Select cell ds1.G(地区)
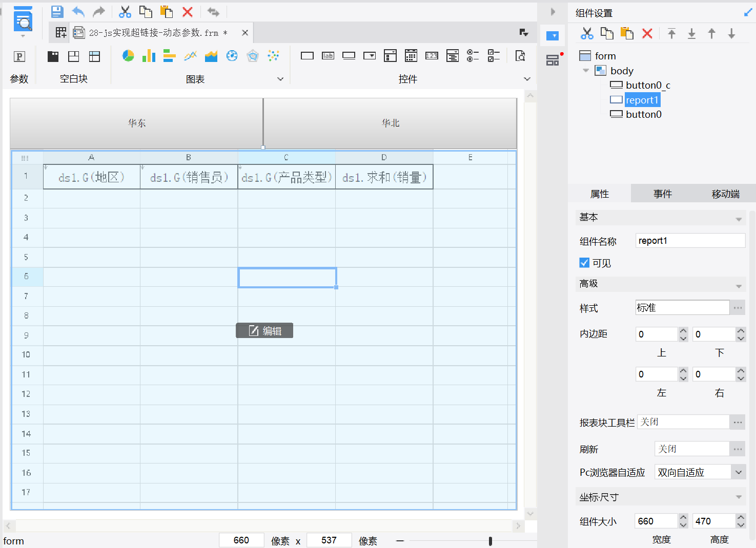This screenshot has width=756, height=548. pos(92,177)
